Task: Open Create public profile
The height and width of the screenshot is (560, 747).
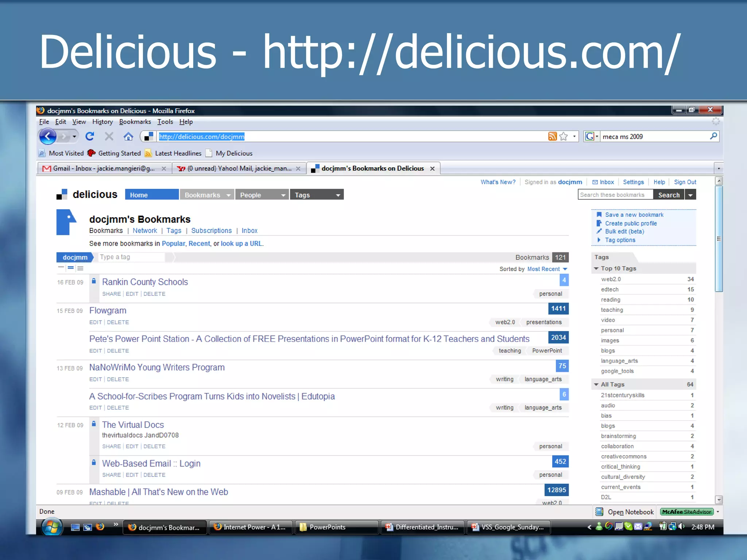Action: 631,223
